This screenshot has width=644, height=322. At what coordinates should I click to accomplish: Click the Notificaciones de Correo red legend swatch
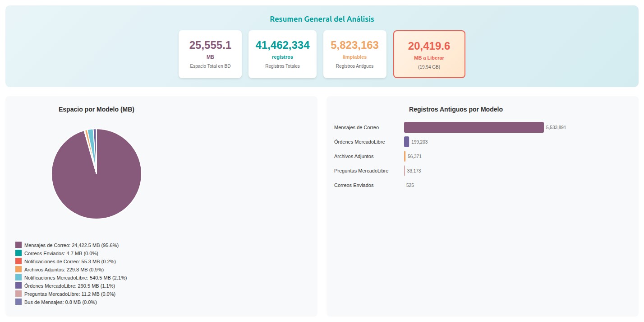point(18,261)
